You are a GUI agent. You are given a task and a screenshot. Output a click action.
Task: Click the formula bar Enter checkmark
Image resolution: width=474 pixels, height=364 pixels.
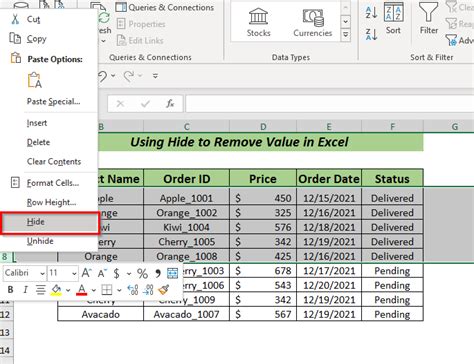(x=145, y=104)
